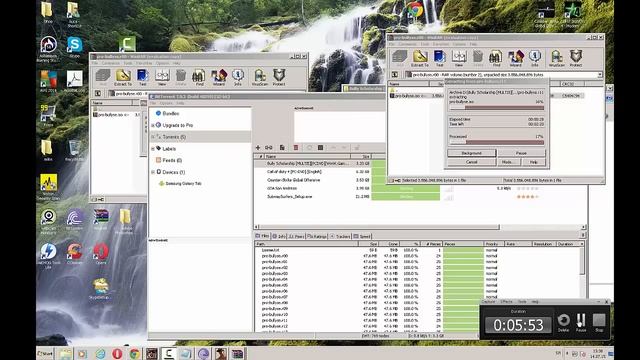Click the Pause button in extraction dialog
The width and height of the screenshot is (640, 360).
point(521,153)
